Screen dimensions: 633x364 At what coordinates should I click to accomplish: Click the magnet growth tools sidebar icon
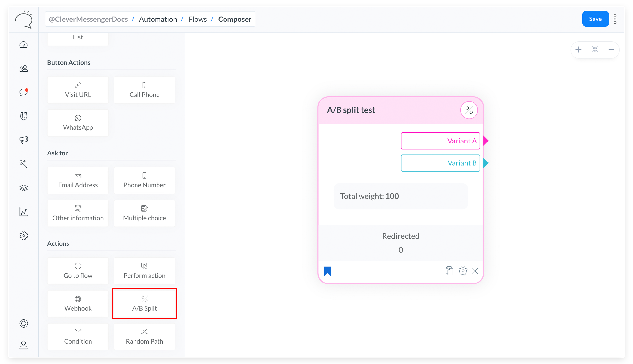pyautogui.click(x=23, y=116)
